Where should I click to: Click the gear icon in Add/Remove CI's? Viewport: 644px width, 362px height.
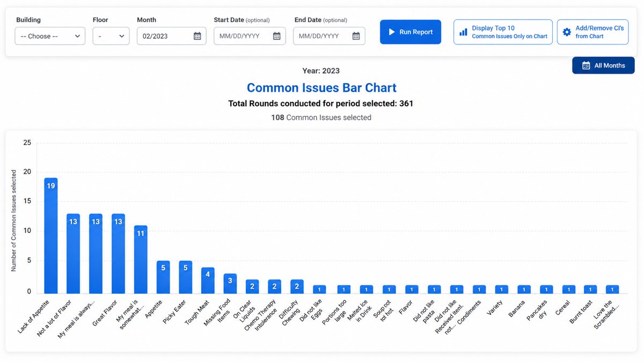point(567,32)
